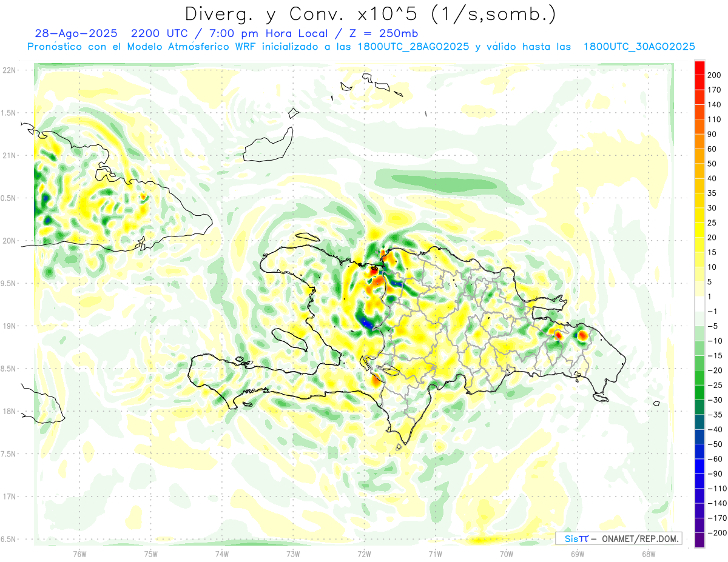The width and height of the screenshot is (728, 562).
Task: Click the positive '140' colorbar value
Action: (x=715, y=105)
